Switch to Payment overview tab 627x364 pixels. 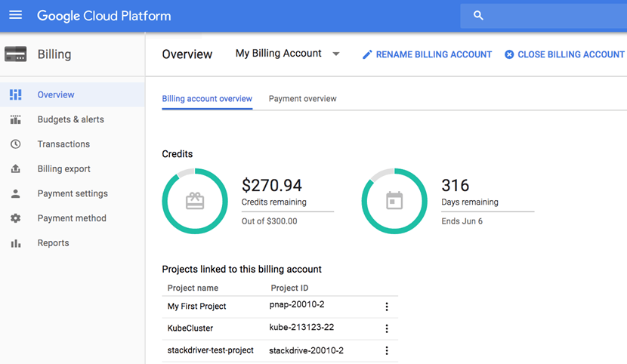(303, 99)
